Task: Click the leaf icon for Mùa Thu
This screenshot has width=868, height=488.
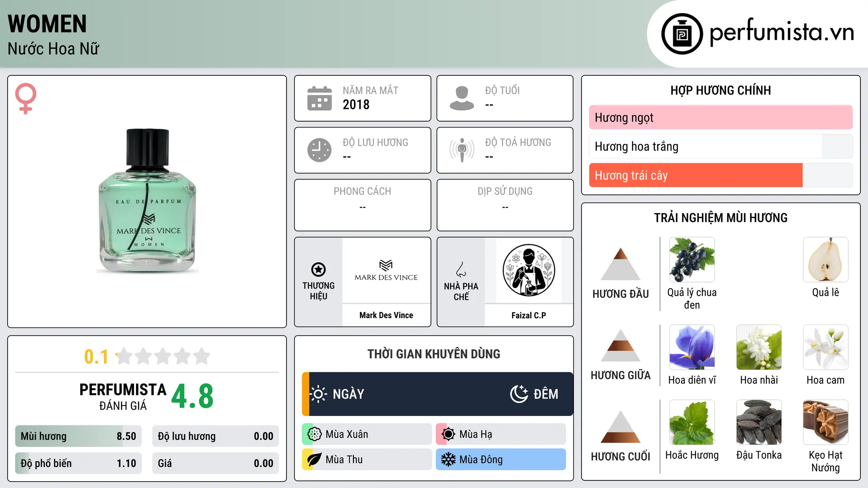Action: pos(314,460)
